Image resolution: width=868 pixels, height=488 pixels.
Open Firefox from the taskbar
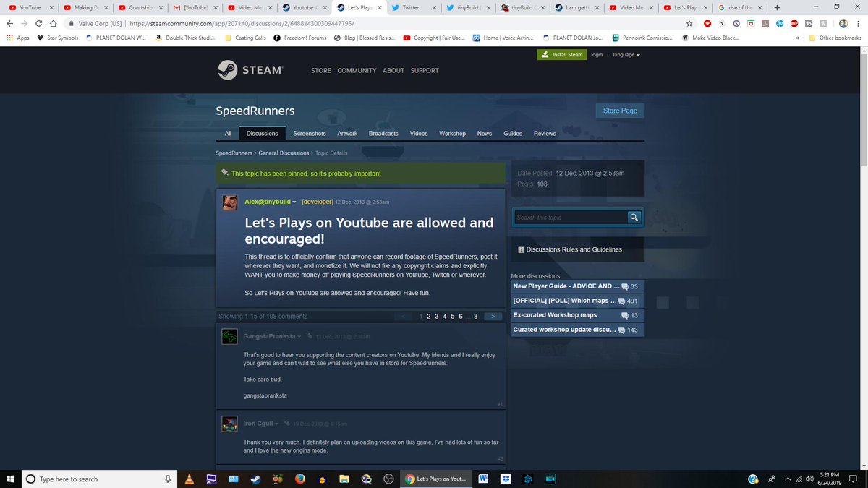pyautogui.click(x=300, y=479)
